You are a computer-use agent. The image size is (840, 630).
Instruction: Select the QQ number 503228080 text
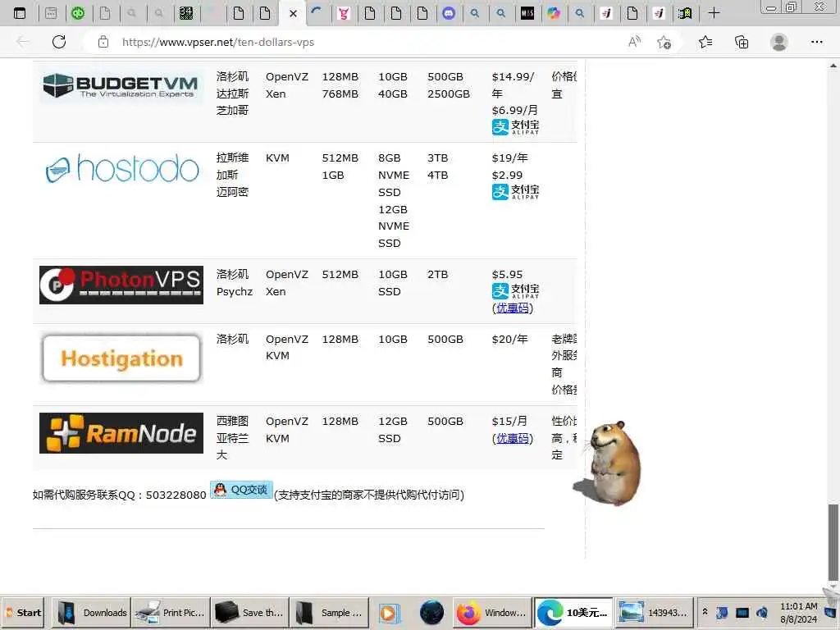(x=176, y=495)
